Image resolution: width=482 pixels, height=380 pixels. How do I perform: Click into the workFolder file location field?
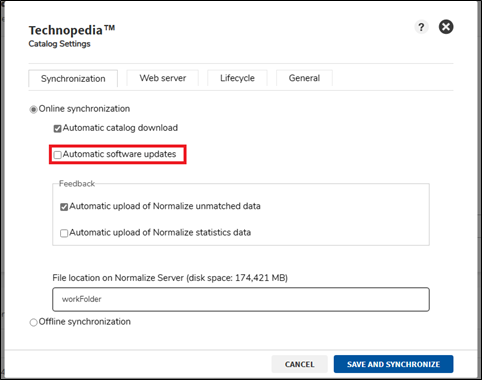(241, 299)
